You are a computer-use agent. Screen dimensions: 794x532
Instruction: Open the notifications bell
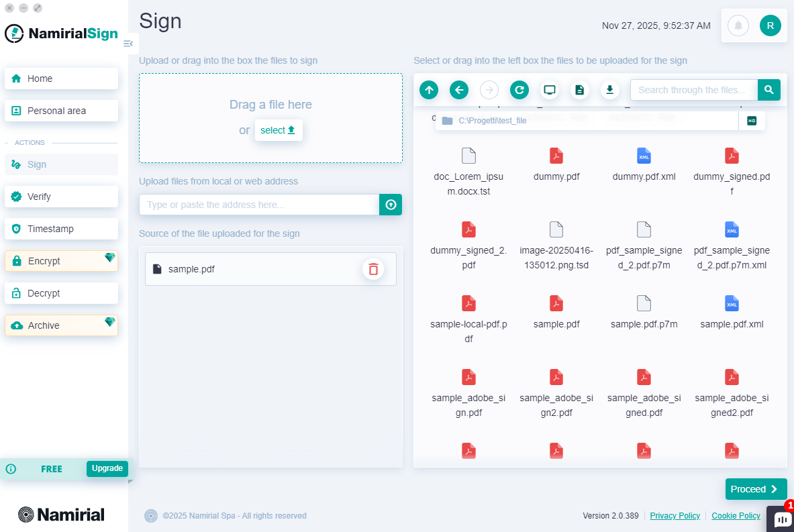738,25
